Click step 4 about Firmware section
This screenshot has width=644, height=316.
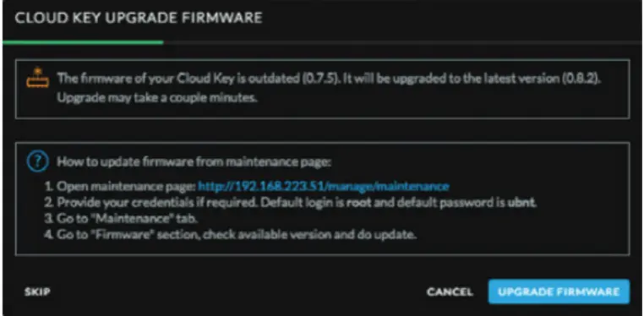coord(231,235)
